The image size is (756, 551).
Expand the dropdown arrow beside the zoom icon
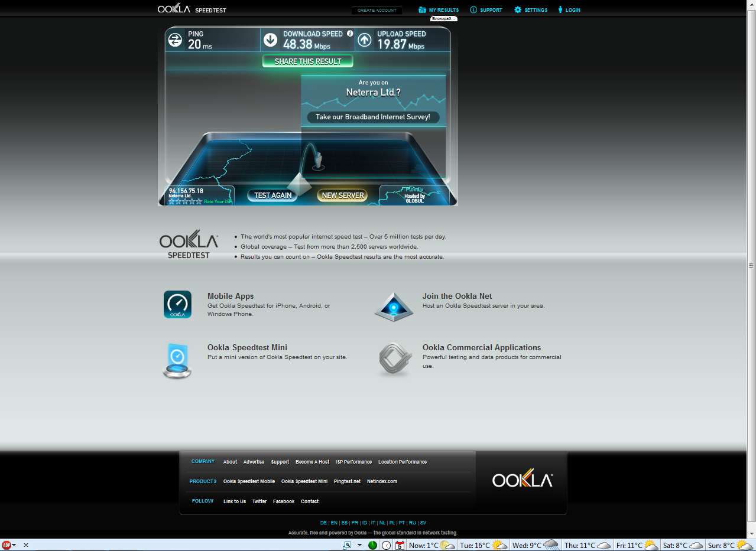point(359,545)
